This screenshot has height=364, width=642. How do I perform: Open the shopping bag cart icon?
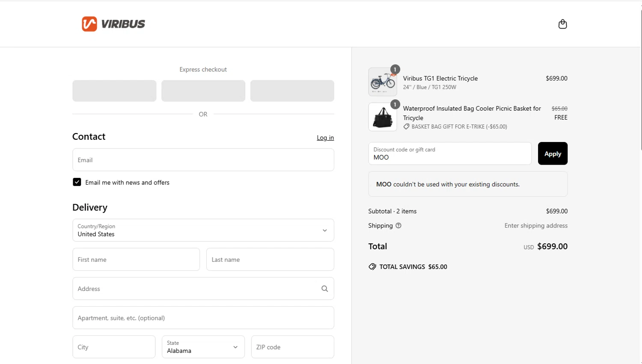pyautogui.click(x=562, y=24)
